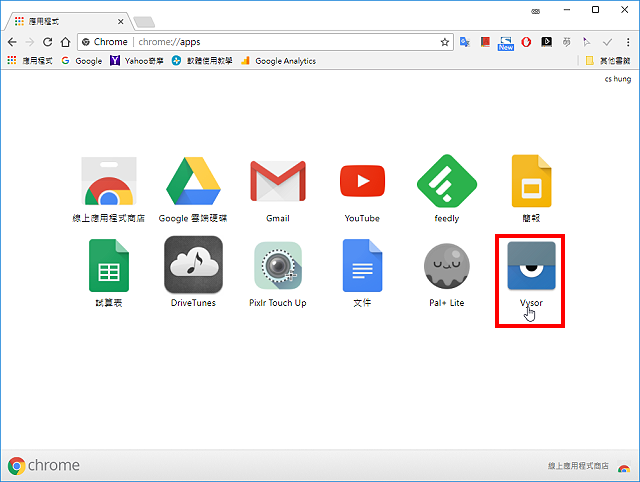Image resolution: width=640 pixels, height=482 pixels.
Task: Launch the Pal+ Lite app
Action: [447, 266]
